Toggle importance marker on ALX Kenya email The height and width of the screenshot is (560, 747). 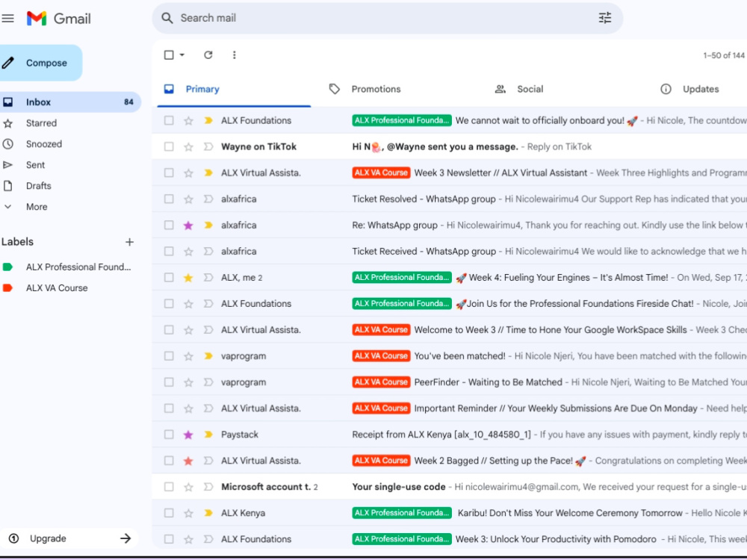click(208, 513)
